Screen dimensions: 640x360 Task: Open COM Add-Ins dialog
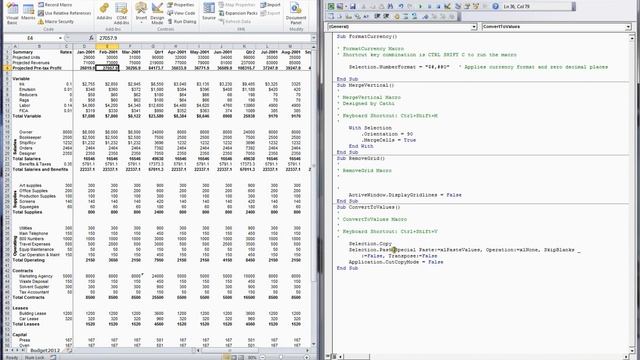coord(121,13)
